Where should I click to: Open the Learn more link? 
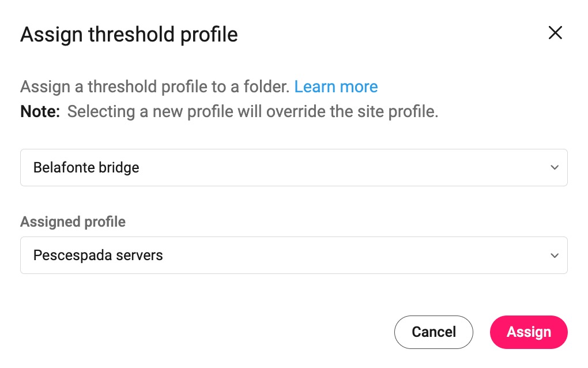point(336,87)
